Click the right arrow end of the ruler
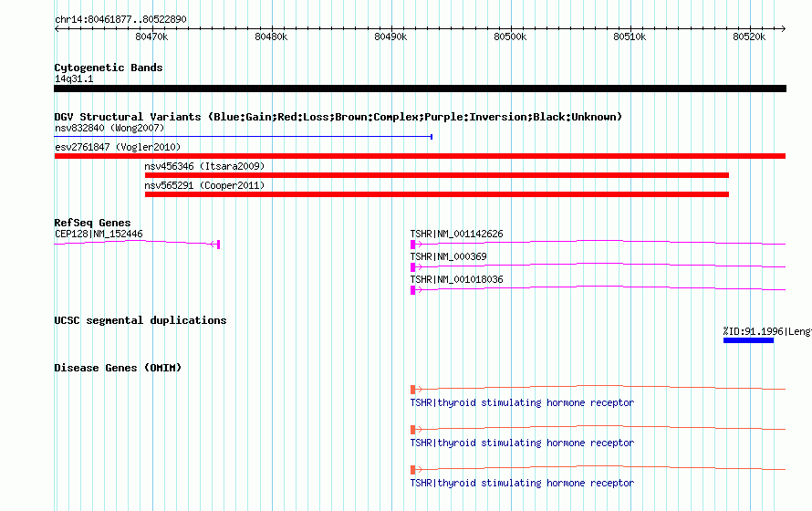 [783, 28]
